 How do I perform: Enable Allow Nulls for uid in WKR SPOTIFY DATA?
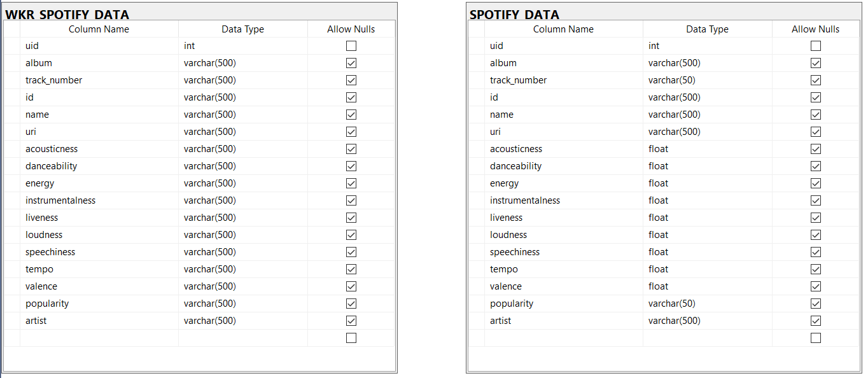[x=351, y=45]
